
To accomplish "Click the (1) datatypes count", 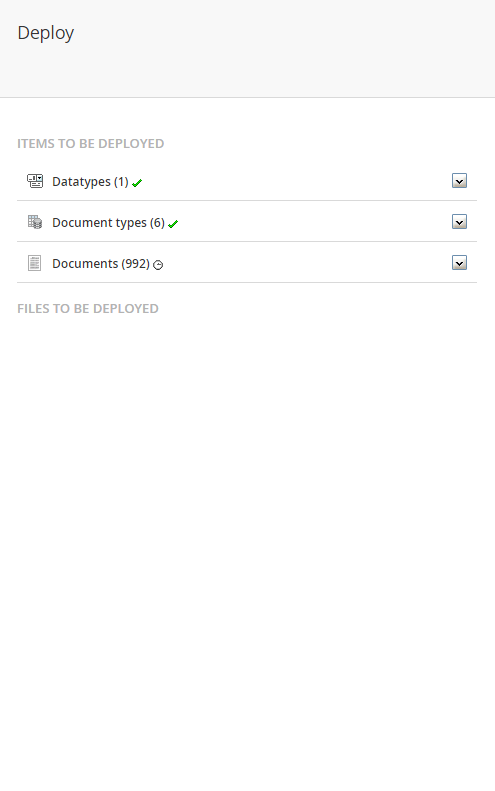I will [x=121, y=182].
